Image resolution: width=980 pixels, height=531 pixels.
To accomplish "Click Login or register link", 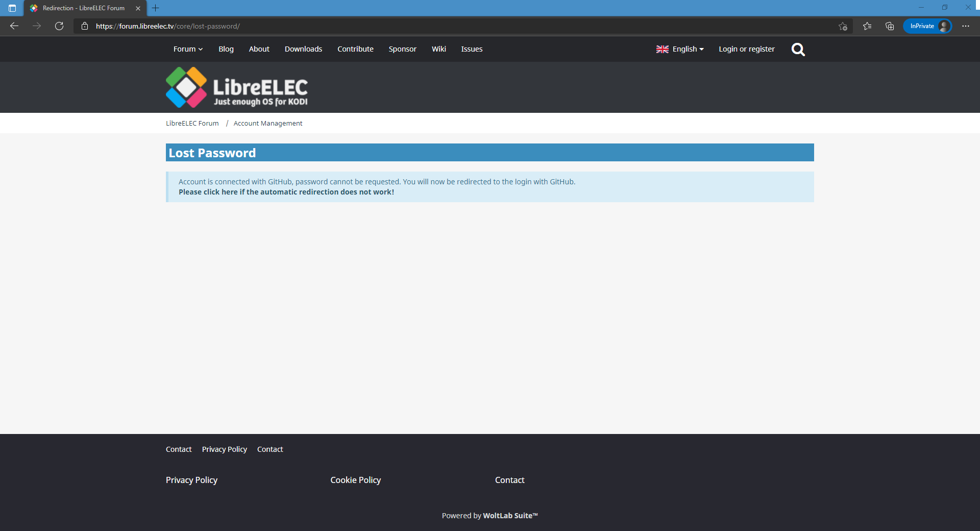I will pos(746,49).
